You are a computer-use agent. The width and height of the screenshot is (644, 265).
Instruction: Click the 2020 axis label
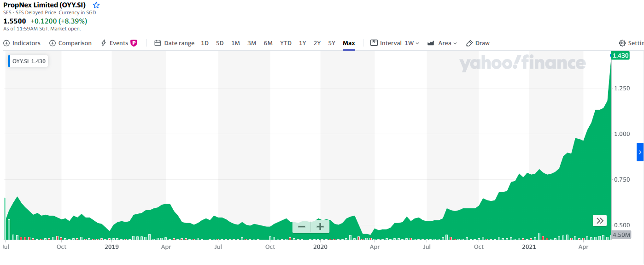click(320, 247)
